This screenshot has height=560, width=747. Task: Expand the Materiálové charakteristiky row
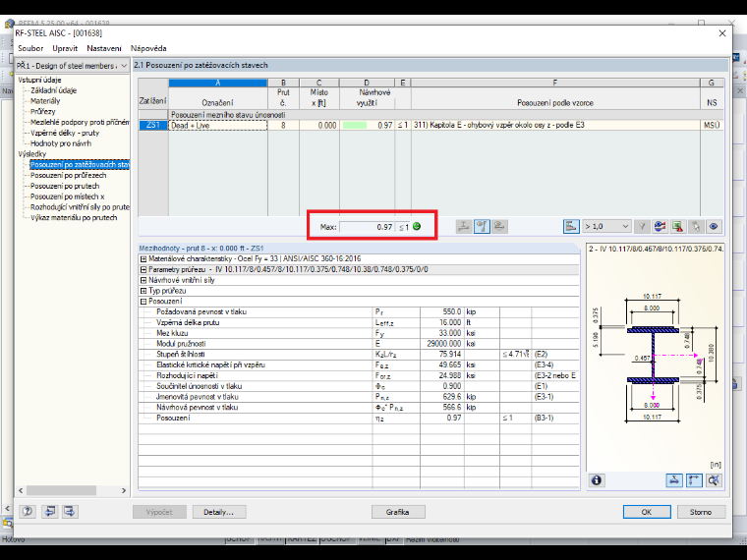[143, 259]
